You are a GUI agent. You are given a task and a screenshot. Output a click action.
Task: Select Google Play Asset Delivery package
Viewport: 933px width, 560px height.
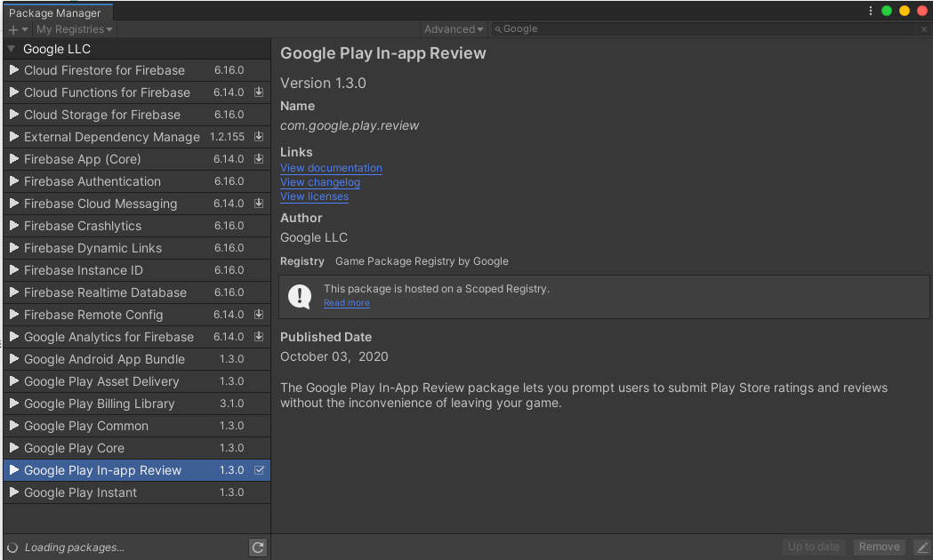tap(137, 381)
